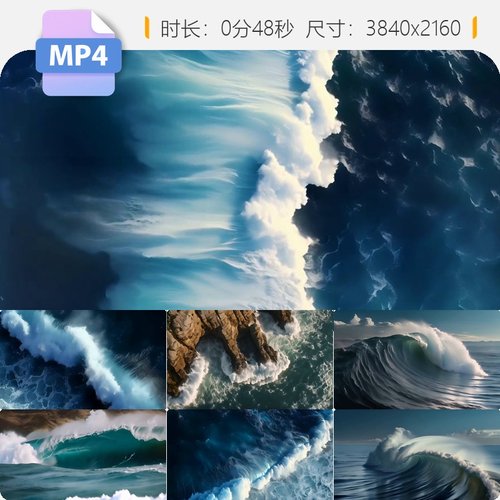500x500 pixels.
Task: Select the brown rocky coast thumbnail
Action: point(250,359)
